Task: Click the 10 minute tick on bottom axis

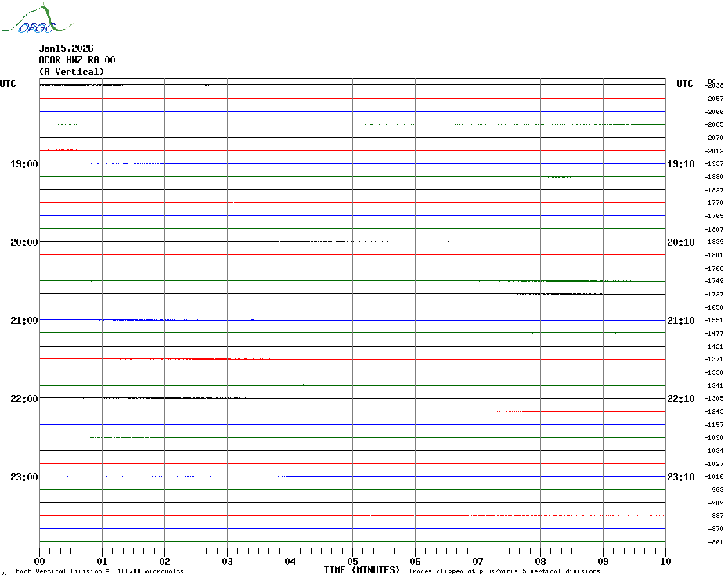Action: 665,561
